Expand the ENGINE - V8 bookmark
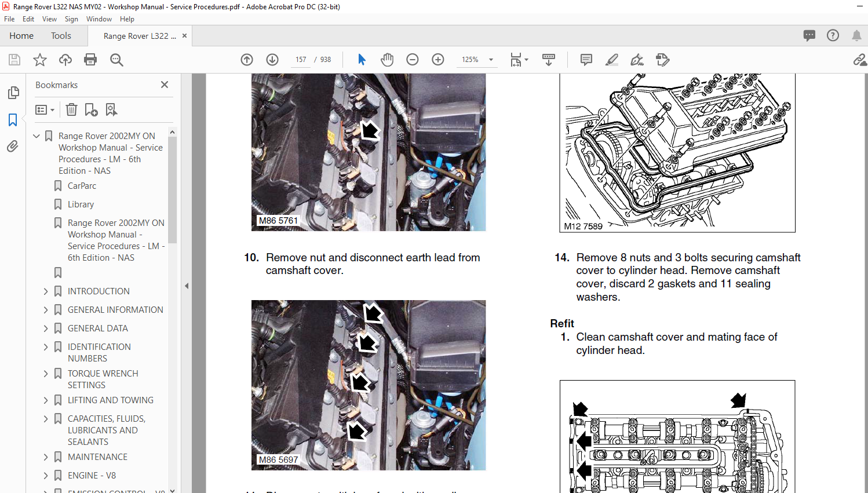868x493 pixels. (46, 476)
